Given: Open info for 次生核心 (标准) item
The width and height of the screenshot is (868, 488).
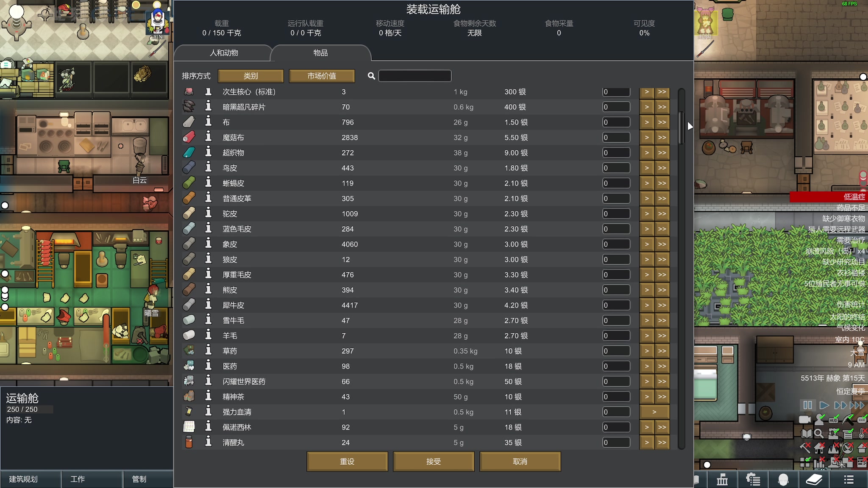Looking at the screenshot, I should pos(208,91).
